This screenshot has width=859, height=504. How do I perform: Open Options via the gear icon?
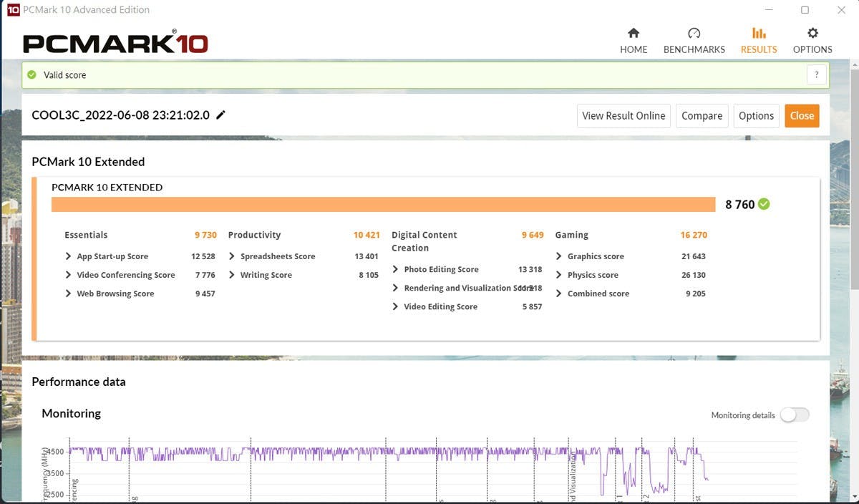(x=812, y=34)
